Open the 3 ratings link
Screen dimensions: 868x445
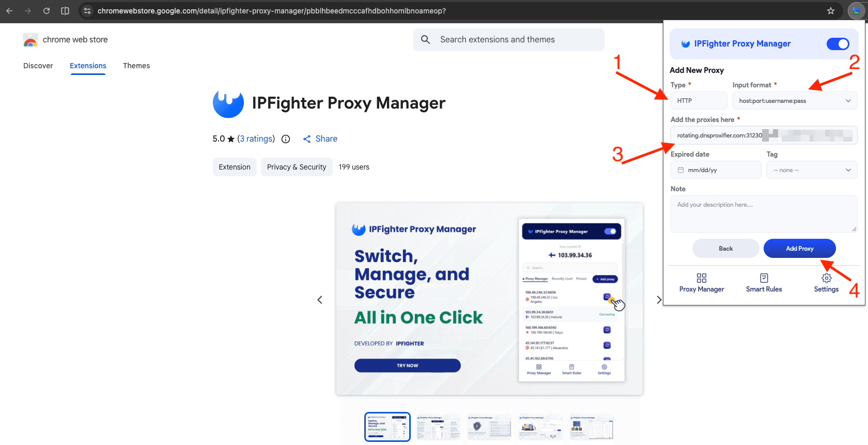pos(256,139)
